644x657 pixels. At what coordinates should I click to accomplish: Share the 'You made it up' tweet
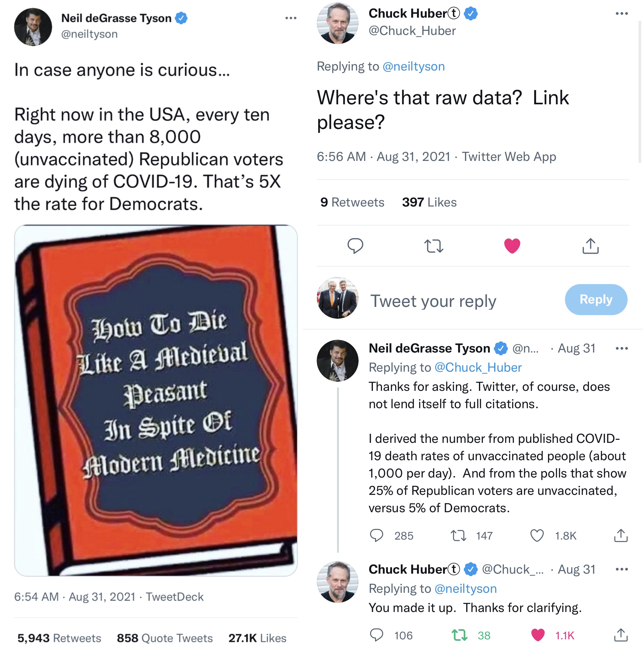[621, 635]
